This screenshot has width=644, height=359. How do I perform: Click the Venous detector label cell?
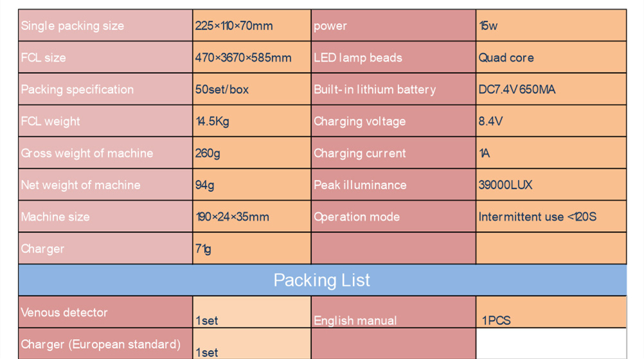[x=105, y=312]
